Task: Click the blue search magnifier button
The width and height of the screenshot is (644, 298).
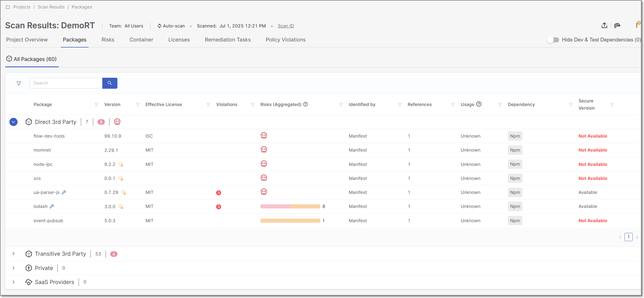Action: (110, 83)
